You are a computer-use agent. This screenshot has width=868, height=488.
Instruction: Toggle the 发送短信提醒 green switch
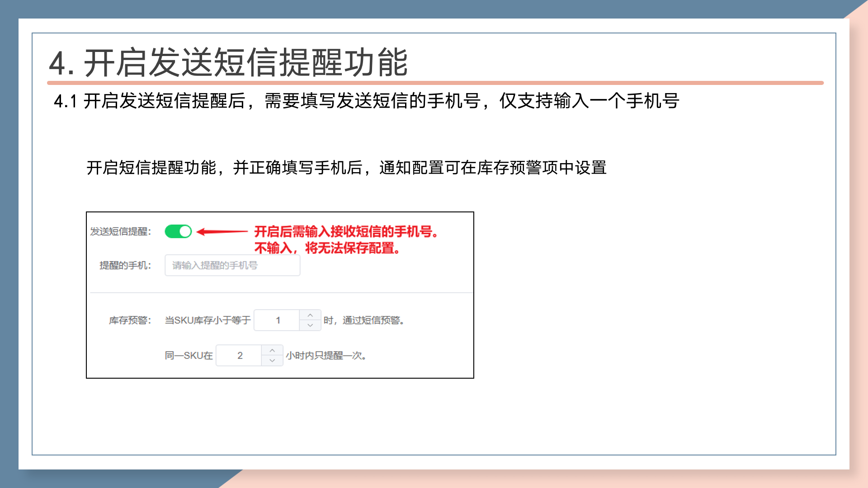(x=178, y=231)
